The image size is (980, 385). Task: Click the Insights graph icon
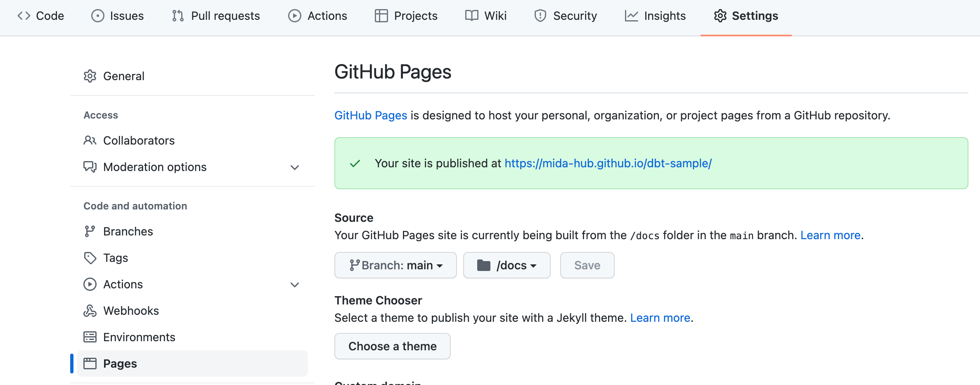point(632,16)
